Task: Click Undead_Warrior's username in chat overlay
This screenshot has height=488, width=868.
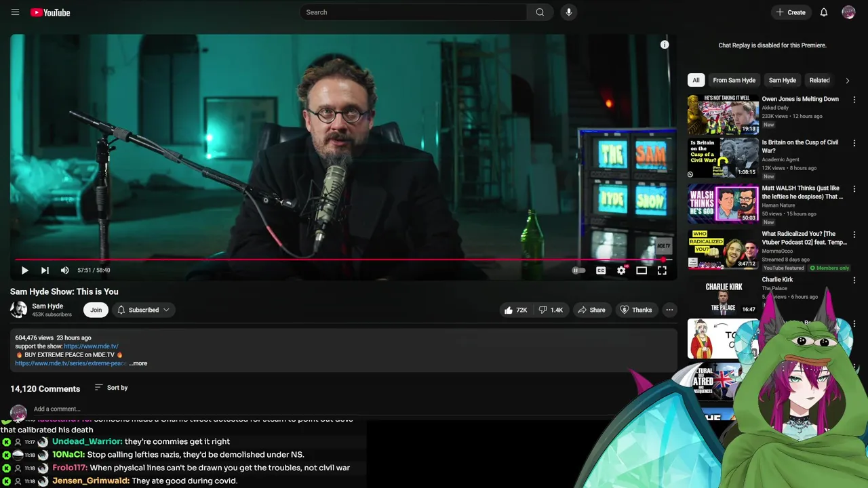Action: 87,442
